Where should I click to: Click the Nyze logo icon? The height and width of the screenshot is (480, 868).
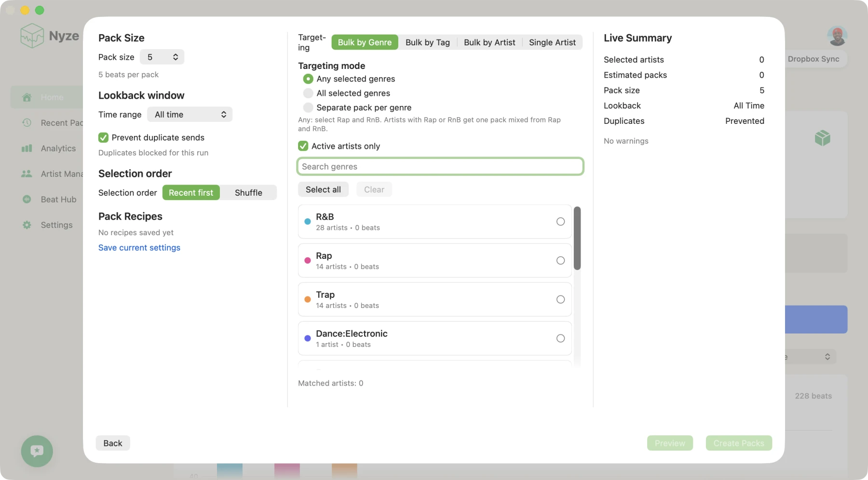click(32, 36)
